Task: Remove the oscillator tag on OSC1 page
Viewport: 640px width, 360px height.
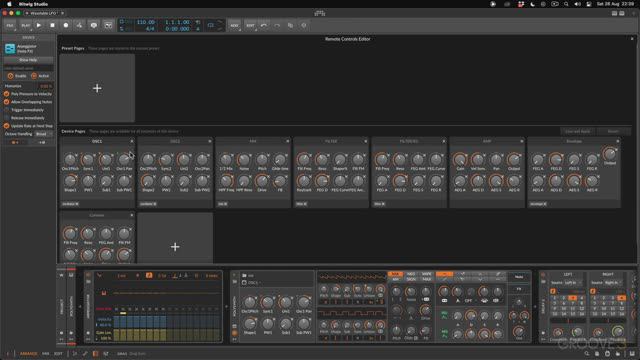Action: point(77,204)
